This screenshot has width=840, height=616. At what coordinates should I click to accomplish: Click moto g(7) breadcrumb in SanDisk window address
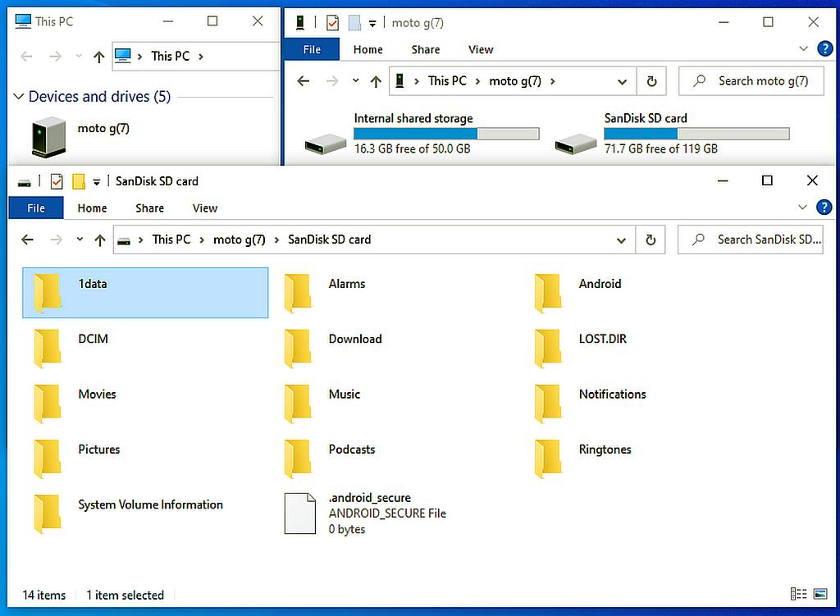pyautogui.click(x=240, y=240)
